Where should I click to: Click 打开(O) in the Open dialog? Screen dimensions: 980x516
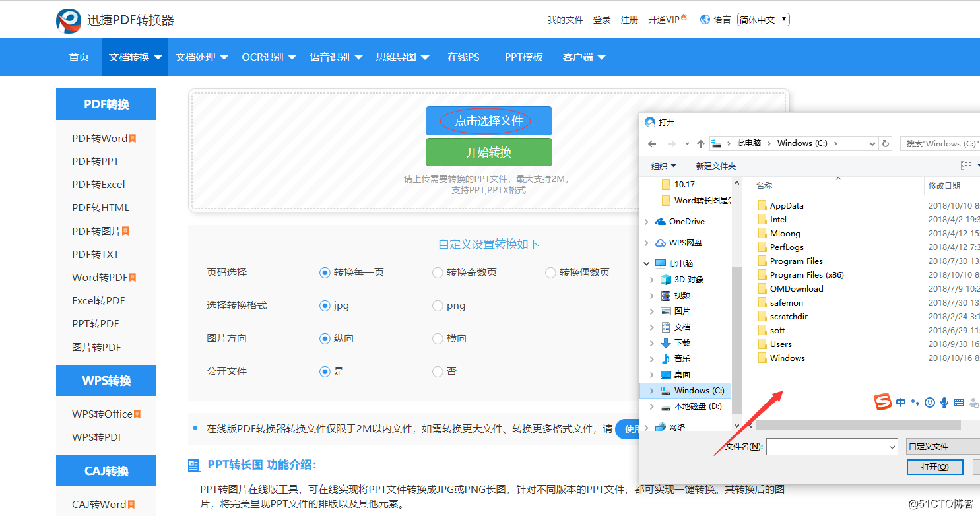[x=935, y=467]
